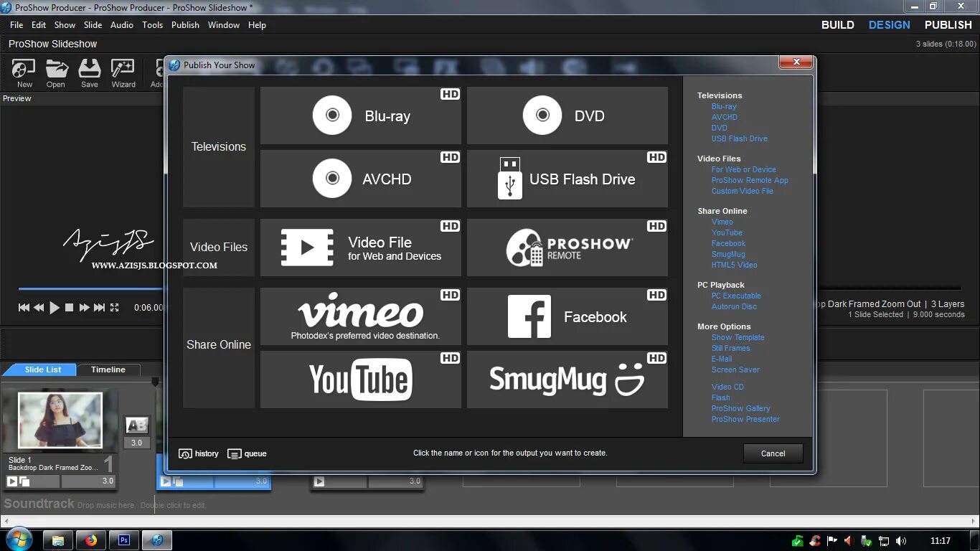Click ProShow Gallery link

740,408
